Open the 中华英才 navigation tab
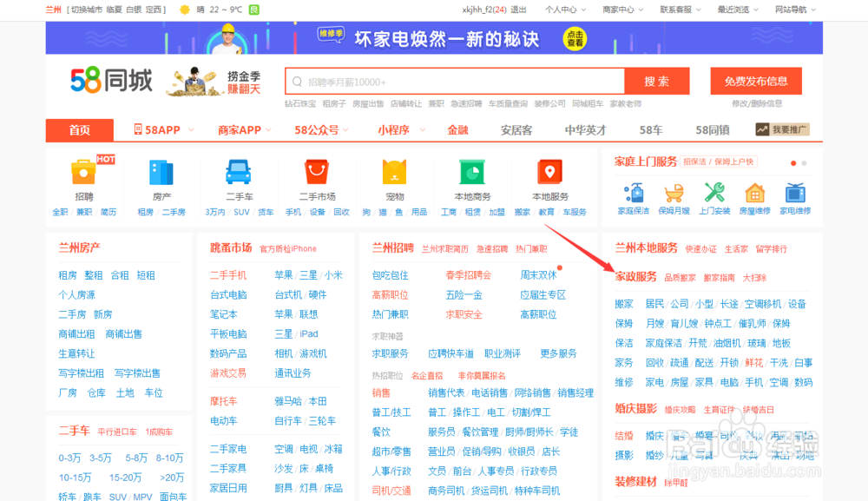This screenshot has height=501, width=868. [x=586, y=130]
